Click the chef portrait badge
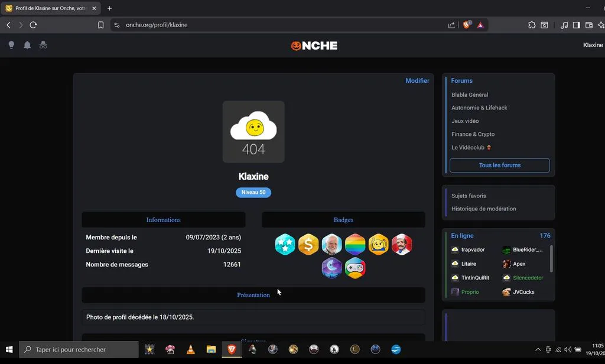This screenshot has height=364, width=605. point(402,244)
